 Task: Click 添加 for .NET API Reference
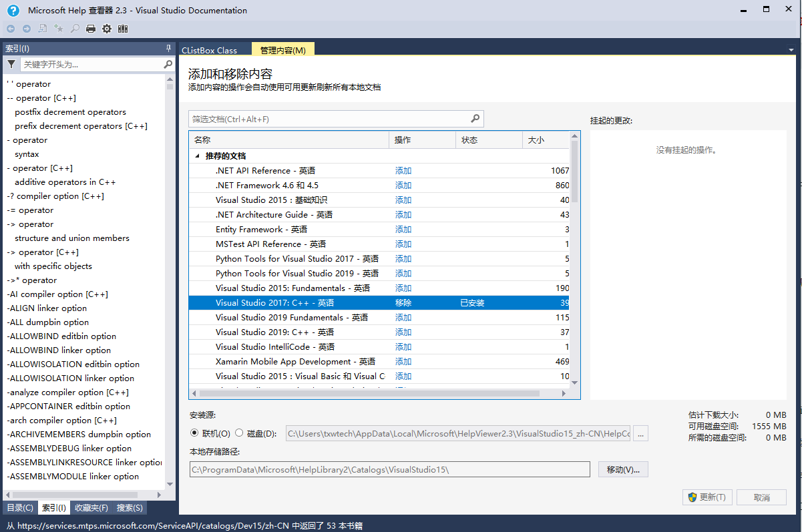[403, 171]
